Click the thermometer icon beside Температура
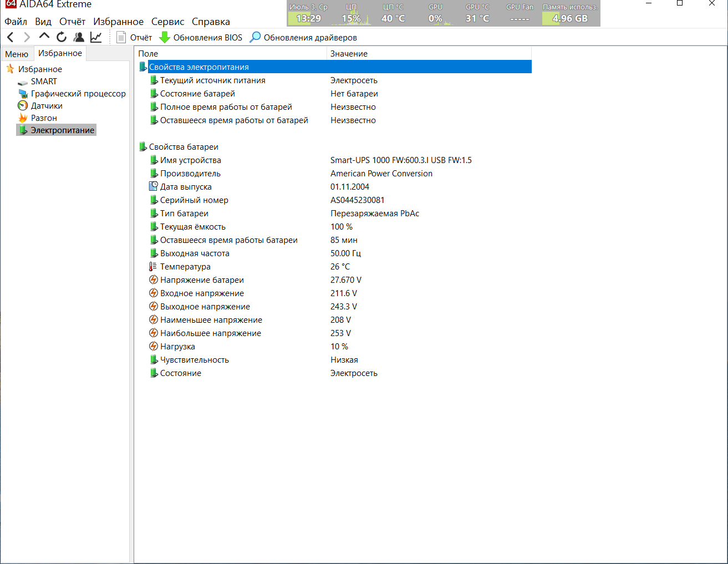Image resolution: width=728 pixels, height=564 pixels. pos(153,267)
